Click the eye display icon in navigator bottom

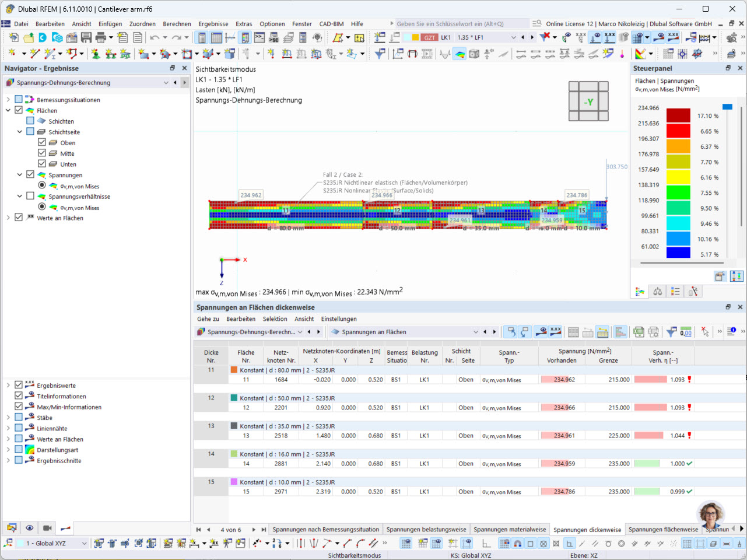click(x=29, y=528)
